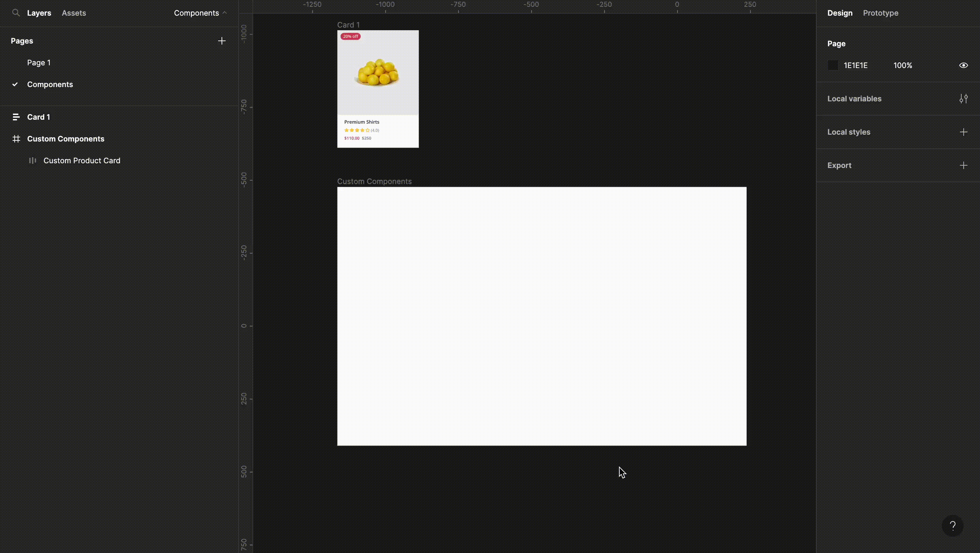Select the Card 1 layer
The height and width of the screenshot is (553, 980).
pyautogui.click(x=38, y=117)
